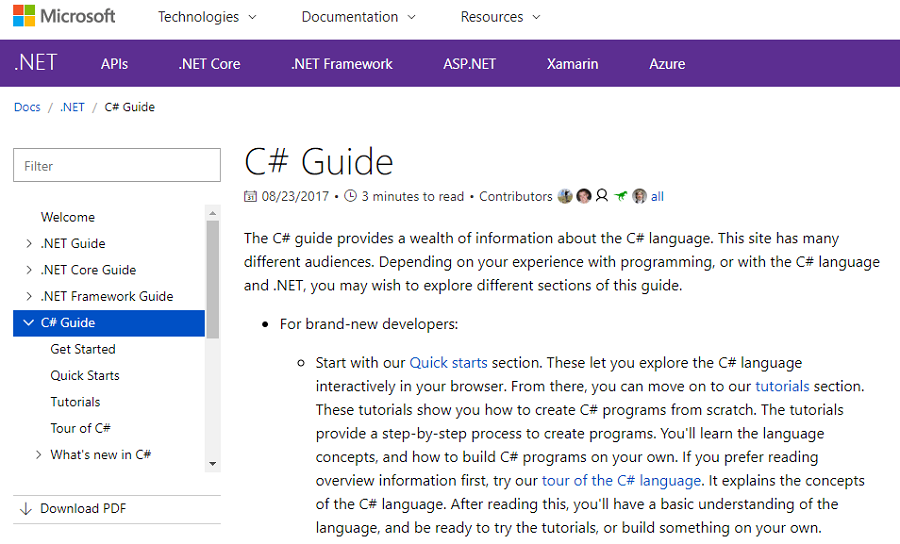Focus the Filter input field
This screenshot has width=900, height=544.
pyautogui.click(x=117, y=165)
